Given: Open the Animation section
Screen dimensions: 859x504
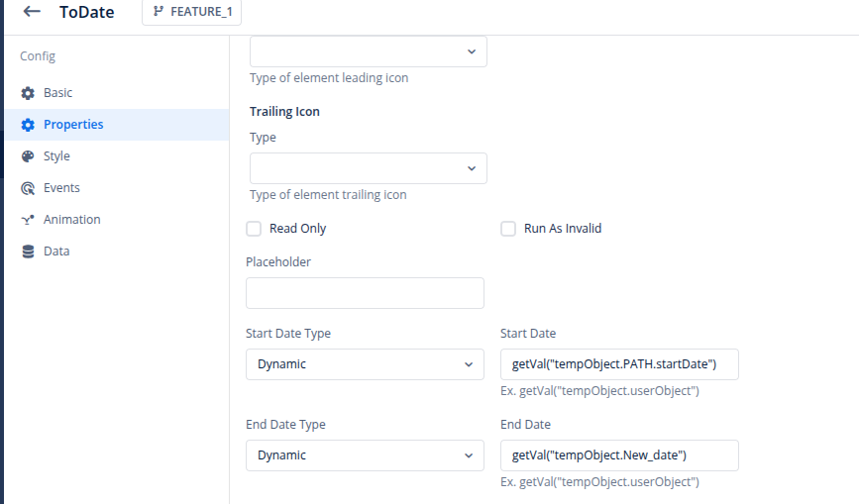Looking at the screenshot, I should click(x=117, y=220).
